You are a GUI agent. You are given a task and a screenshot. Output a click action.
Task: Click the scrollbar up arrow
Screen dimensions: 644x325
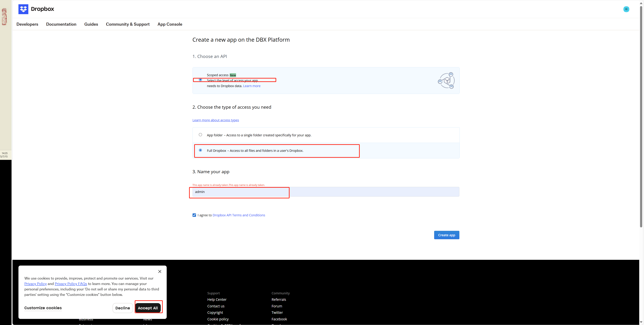641,3
